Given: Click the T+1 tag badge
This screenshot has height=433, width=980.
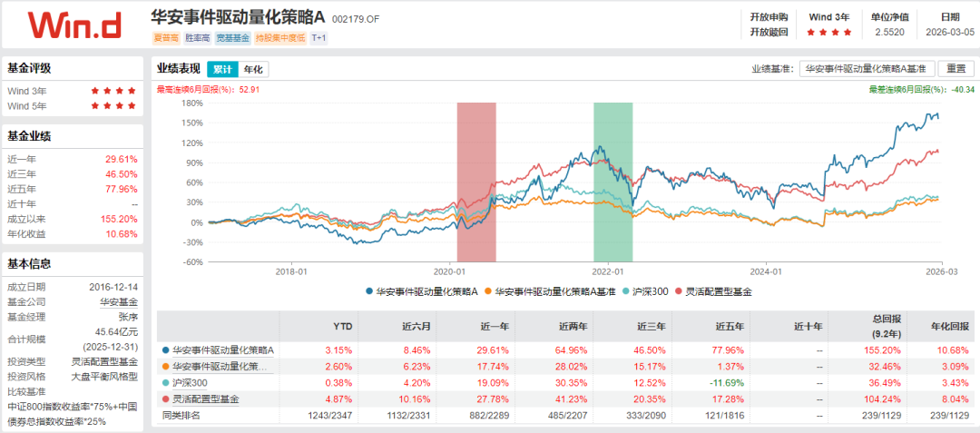Looking at the screenshot, I should point(319,38).
